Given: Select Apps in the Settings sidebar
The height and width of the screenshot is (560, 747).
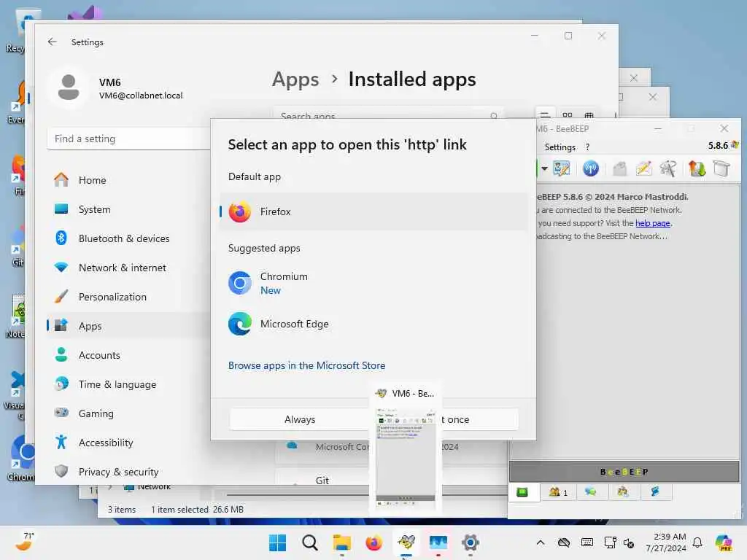Looking at the screenshot, I should pos(128,326).
